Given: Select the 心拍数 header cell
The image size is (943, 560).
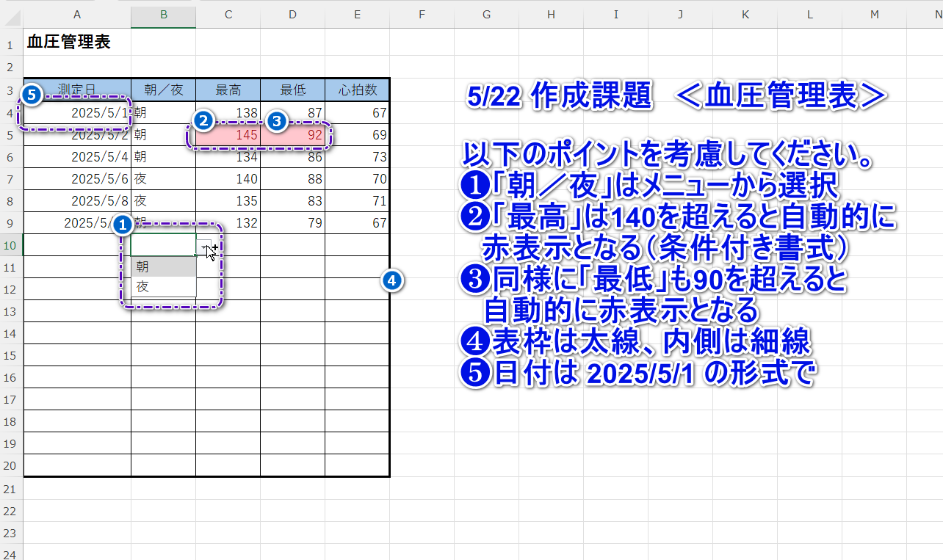Looking at the screenshot, I should click(357, 90).
